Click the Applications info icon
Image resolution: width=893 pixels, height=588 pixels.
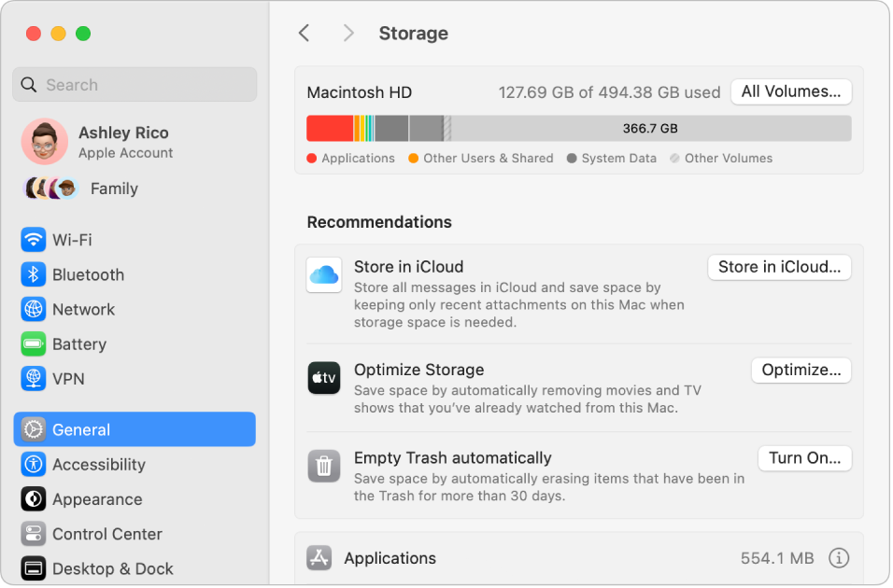pos(839,558)
